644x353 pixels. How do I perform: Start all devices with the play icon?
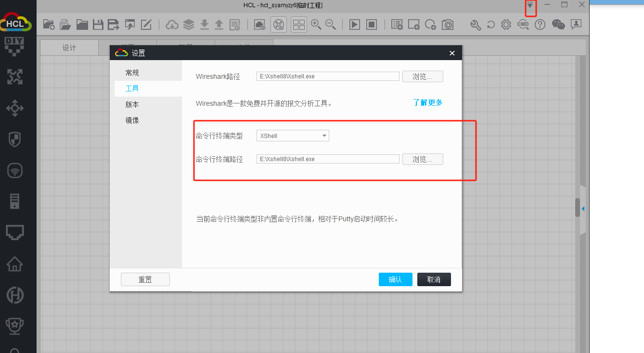[x=355, y=25]
